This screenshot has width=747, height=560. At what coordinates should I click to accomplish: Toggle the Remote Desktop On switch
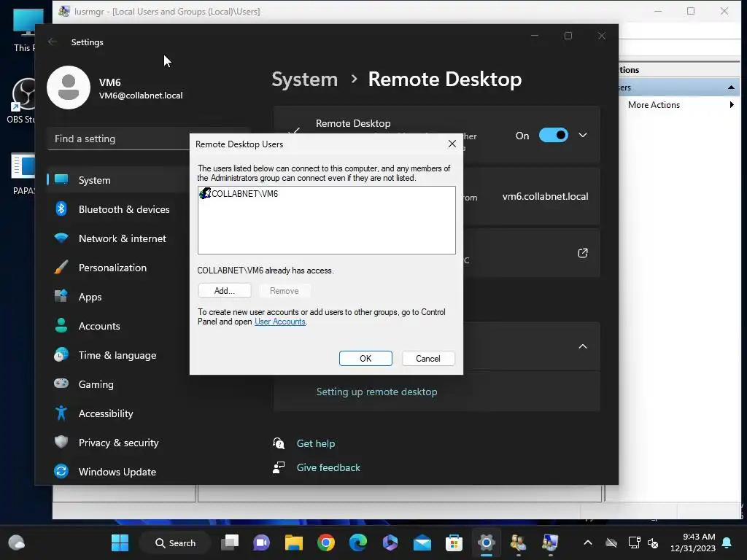pyautogui.click(x=553, y=135)
